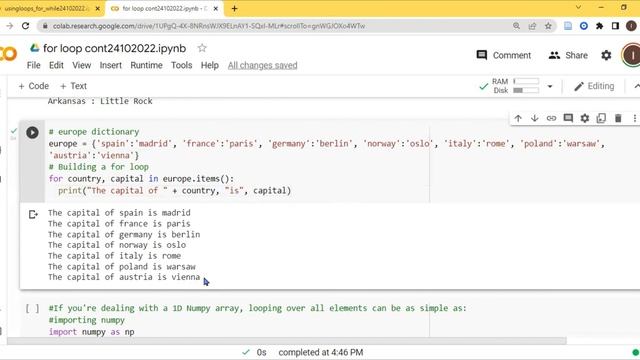This screenshot has width=640, height=360.
Task: Click the '# europe dictionary' comment line
Action: click(94, 132)
